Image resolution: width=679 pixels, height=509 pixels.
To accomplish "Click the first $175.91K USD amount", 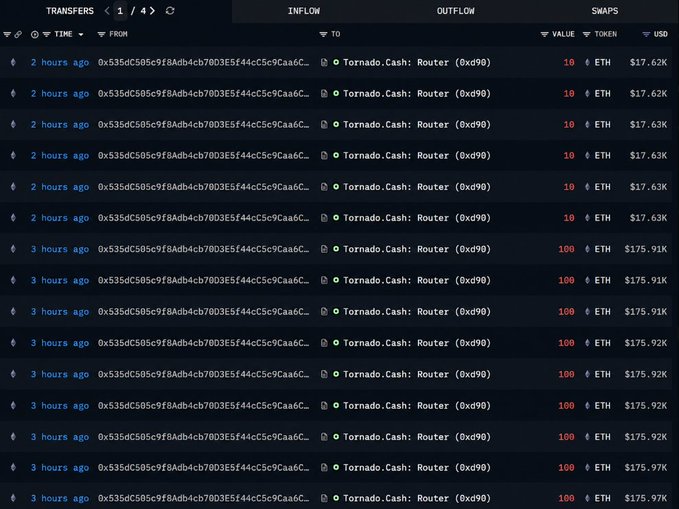I will point(646,249).
